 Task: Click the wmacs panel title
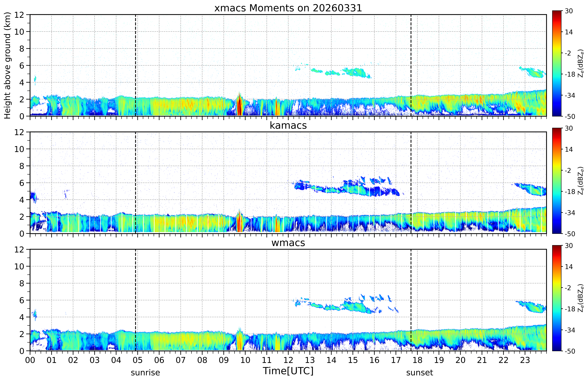pyautogui.click(x=288, y=243)
